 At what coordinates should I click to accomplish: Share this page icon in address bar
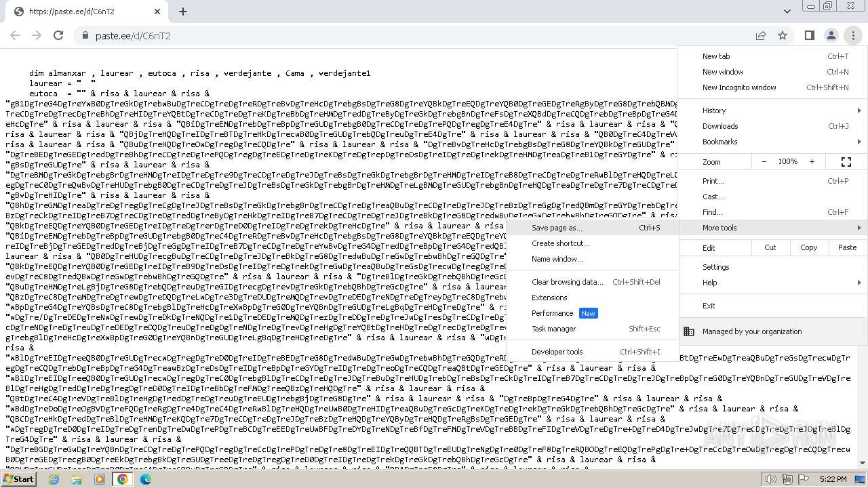[761, 35]
